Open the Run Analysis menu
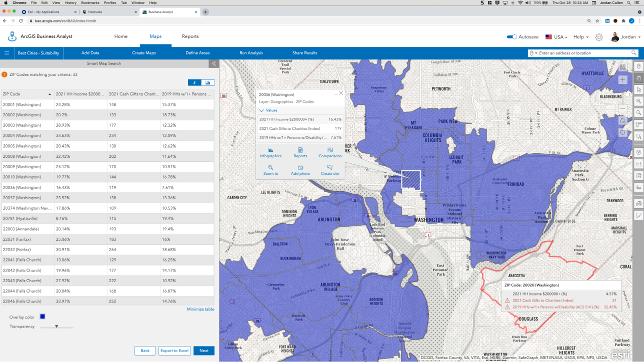The width and height of the screenshot is (644, 362). click(x=251, y=53)
